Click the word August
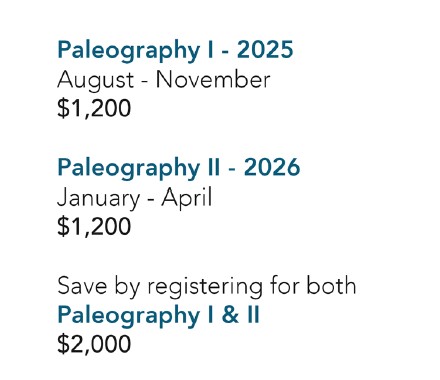The height and width of the screenshot is (380, 440). [x=96, y=81]
